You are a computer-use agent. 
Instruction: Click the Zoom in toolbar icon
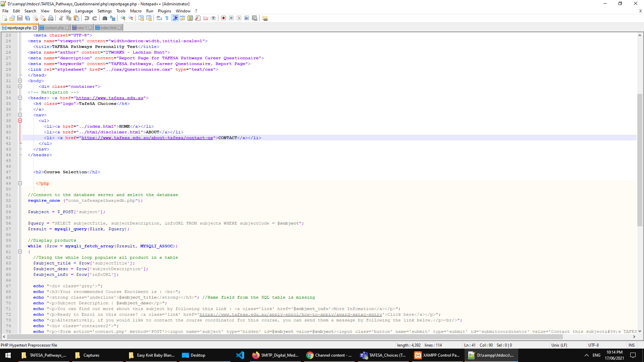[123, 18]
